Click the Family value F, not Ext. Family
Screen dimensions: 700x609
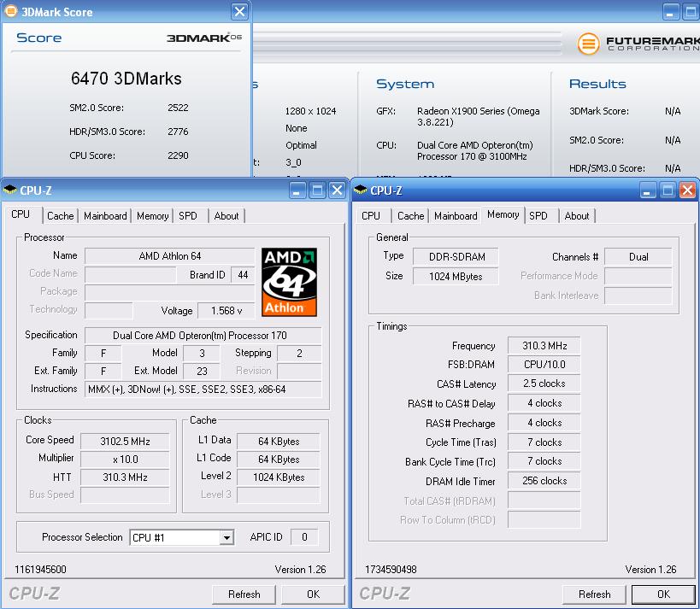coord(103,354)
